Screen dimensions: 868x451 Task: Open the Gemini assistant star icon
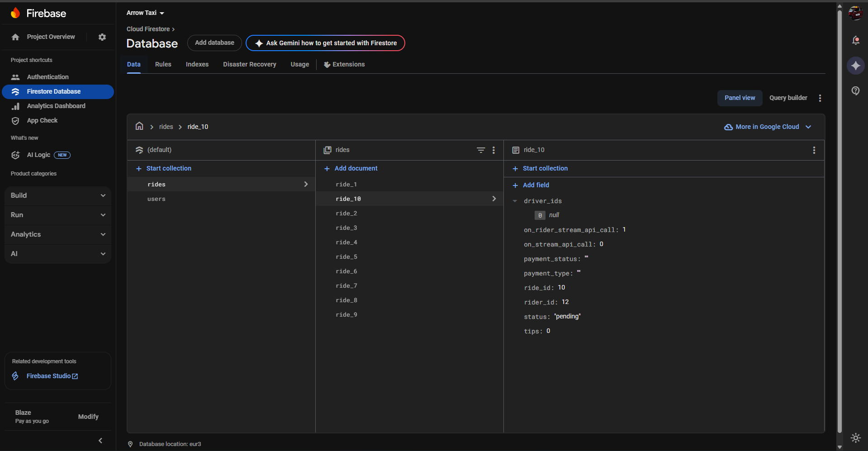click(855, 66)
